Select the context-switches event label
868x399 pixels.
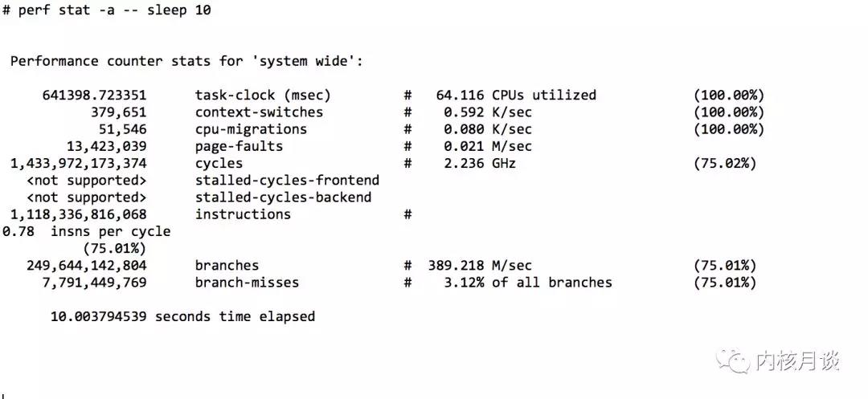tap(259, 112)
